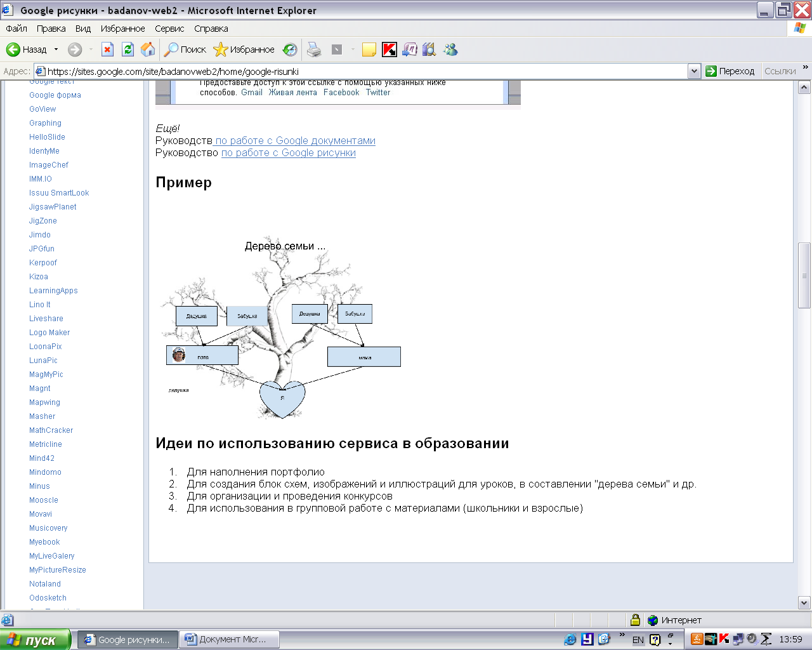Open ImageChef sidebar link
The image size is (812, 650).
[x=49, y=165]
